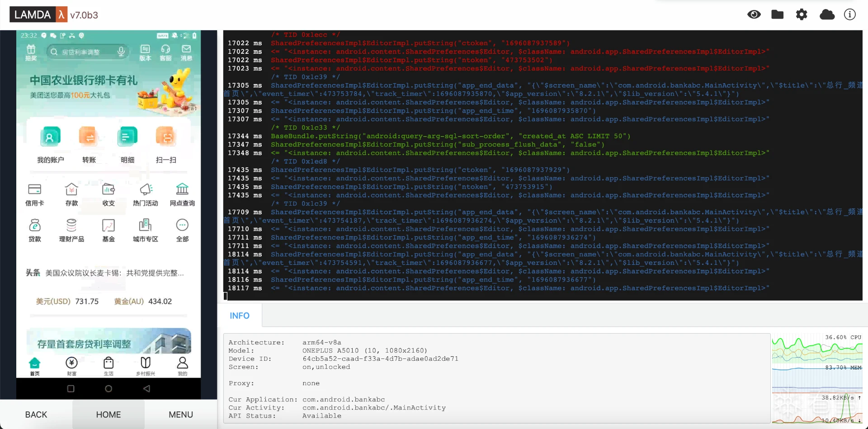Open 热门活动 promotions icon

tap(146, 194)
